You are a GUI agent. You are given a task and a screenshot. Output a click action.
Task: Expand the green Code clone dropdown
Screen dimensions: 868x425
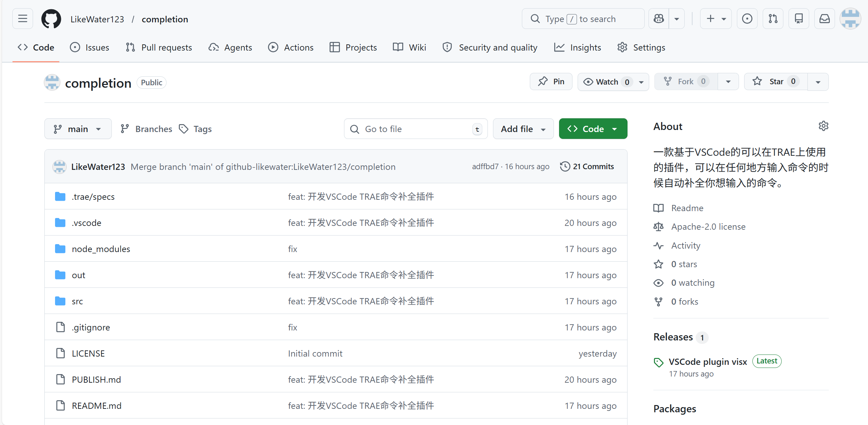(x=593, y=129)
